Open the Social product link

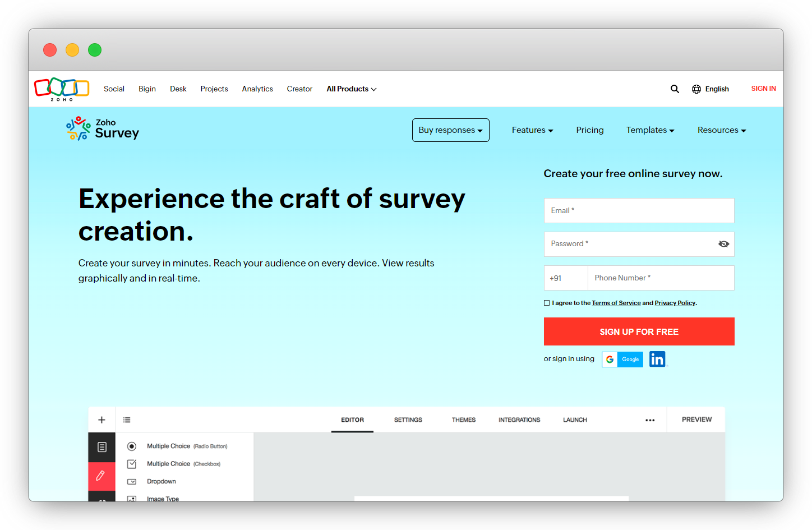114,89
